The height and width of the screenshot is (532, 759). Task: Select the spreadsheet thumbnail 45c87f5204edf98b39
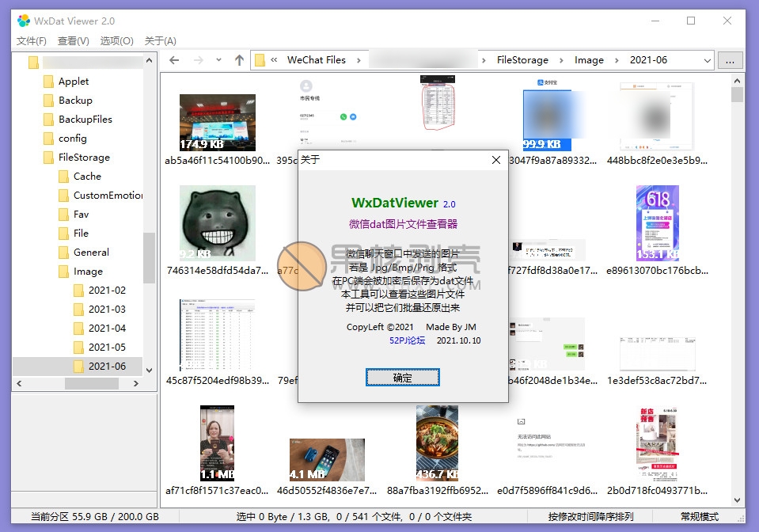[218, 335]
